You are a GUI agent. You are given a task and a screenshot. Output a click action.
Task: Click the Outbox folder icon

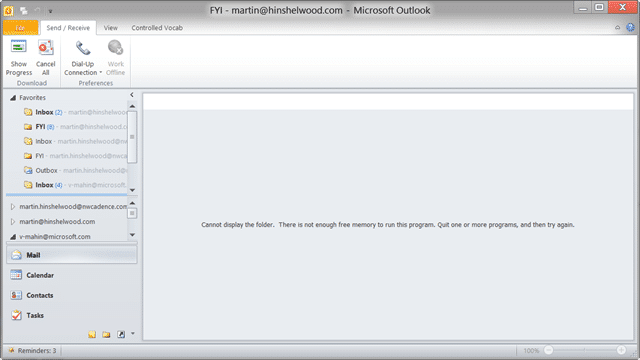tap(28, 170)
